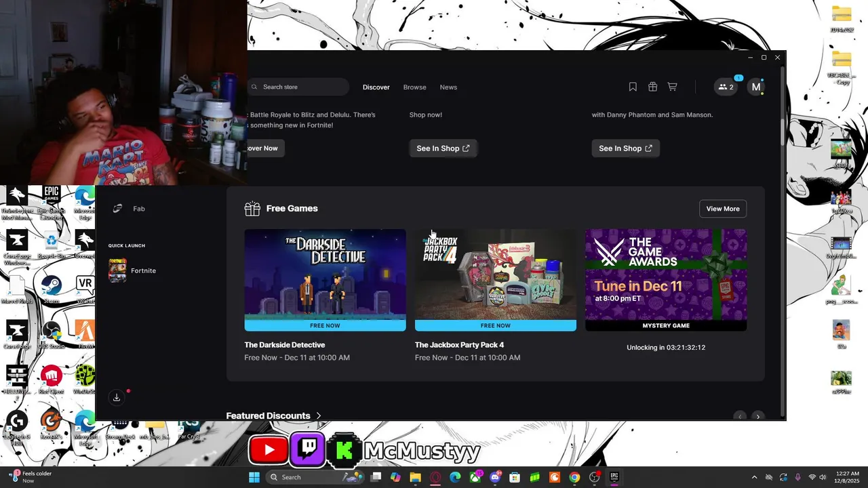Image resolution: width=868 pixels, height=488 pixels.
Task: Launch Fortnite from Quick Launch
Action: pyautogui.click(x=133, y=270)
